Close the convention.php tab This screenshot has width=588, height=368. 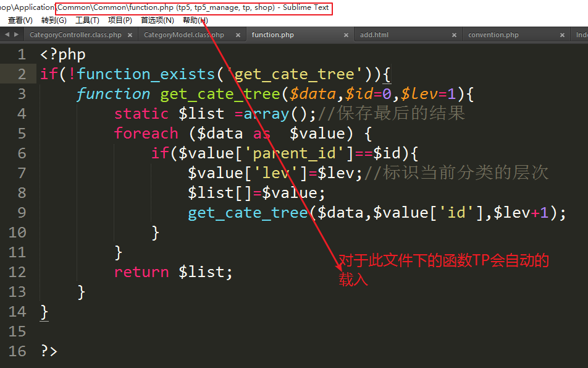(x=562, y=35)
